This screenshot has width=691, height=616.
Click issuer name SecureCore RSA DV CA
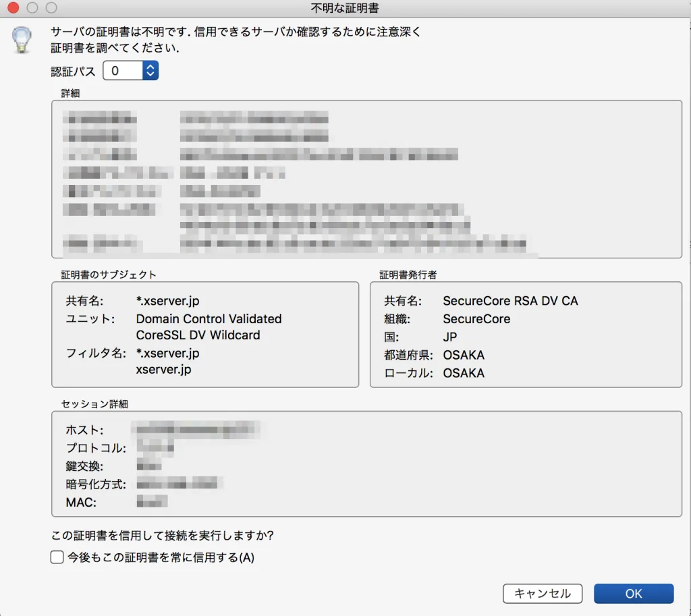[510, 301]
